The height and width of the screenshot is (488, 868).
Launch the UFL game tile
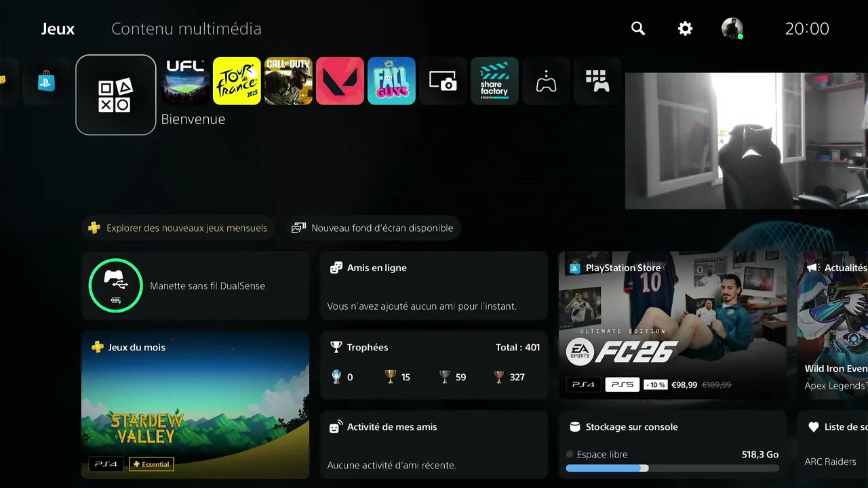click(186, 81)
